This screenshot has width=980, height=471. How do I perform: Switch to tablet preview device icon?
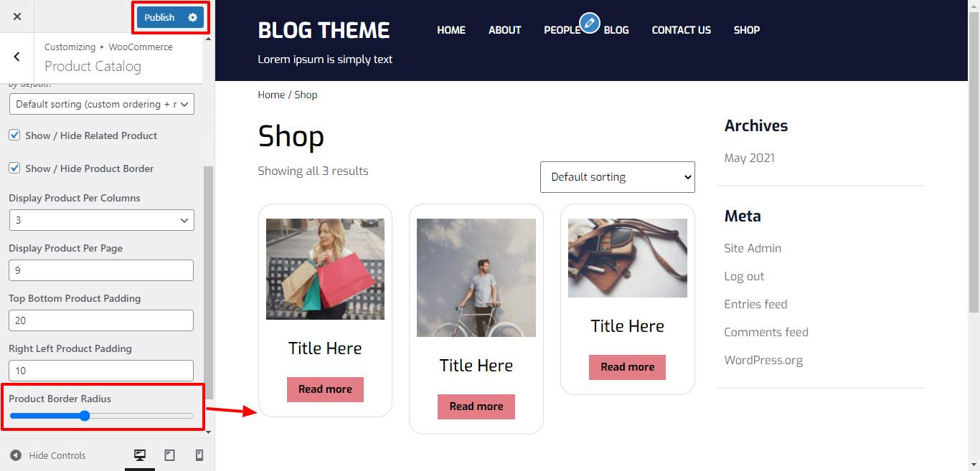pos(170,455)
